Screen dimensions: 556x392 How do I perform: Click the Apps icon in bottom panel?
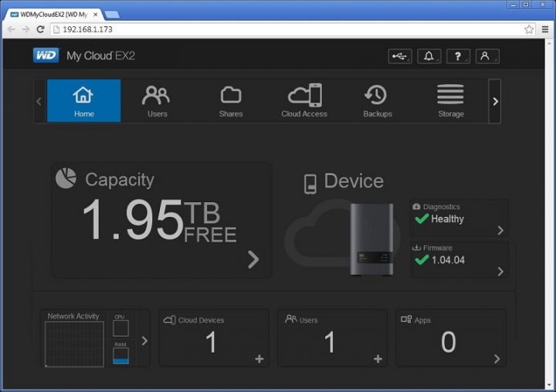click(x=406, y=319)
